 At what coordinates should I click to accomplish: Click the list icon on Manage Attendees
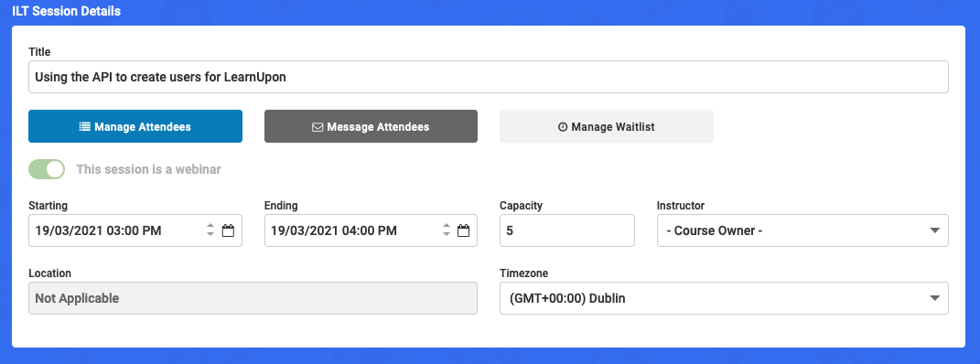[85, 127]
